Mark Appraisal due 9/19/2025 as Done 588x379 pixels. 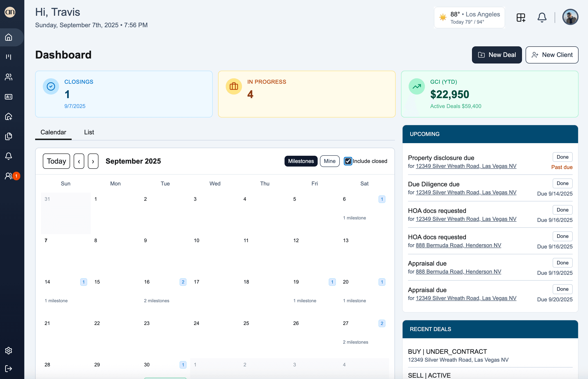[x=562, y=263]
